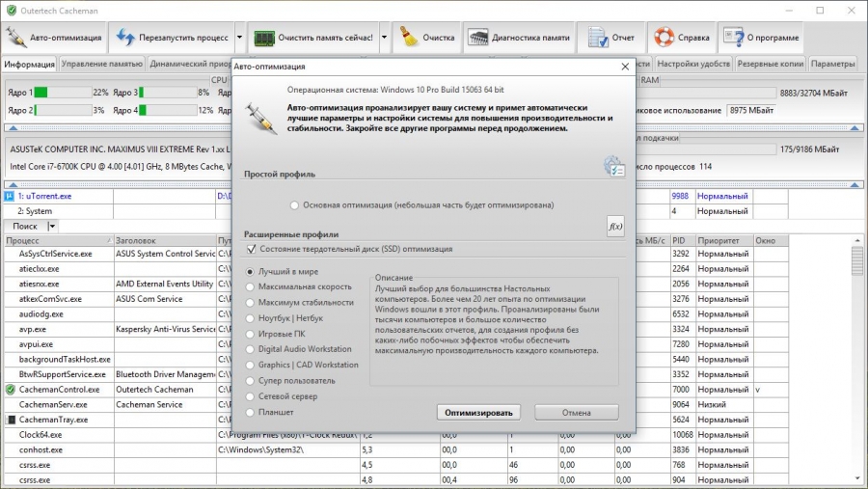Click the Поиск button
The image size is (868, 489).
click(25, 226)
